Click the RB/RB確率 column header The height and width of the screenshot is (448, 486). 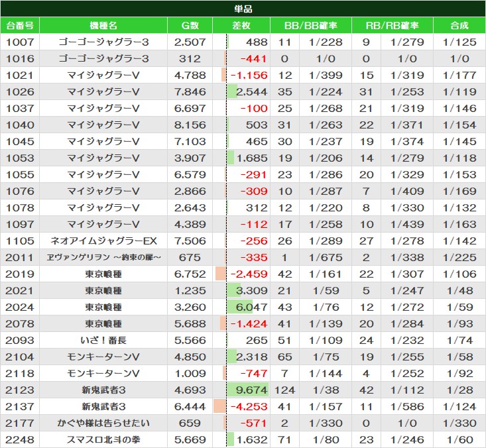pos(392,25)
